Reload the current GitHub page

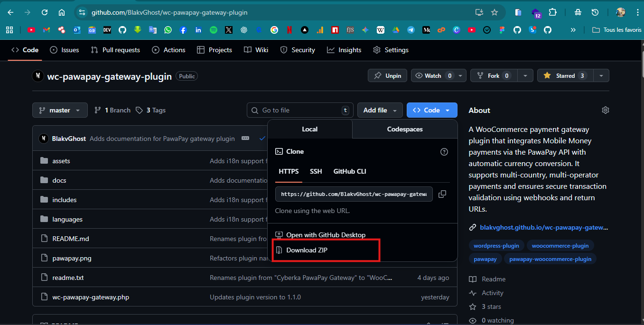(x=45, y=12)
